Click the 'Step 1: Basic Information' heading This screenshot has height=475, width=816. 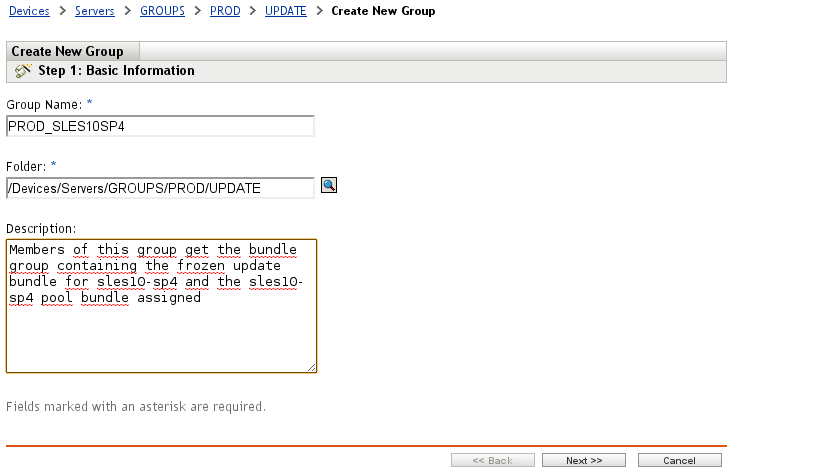point(117,71)
